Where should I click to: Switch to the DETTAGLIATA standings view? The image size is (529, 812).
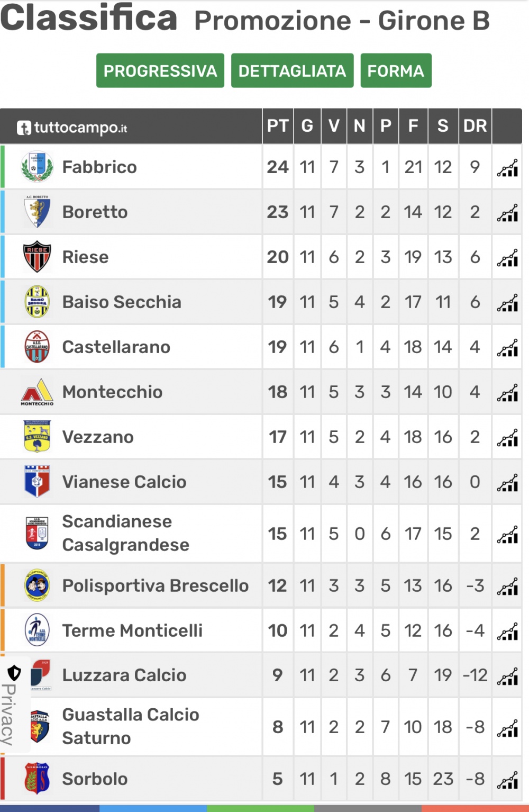[292, 70]
